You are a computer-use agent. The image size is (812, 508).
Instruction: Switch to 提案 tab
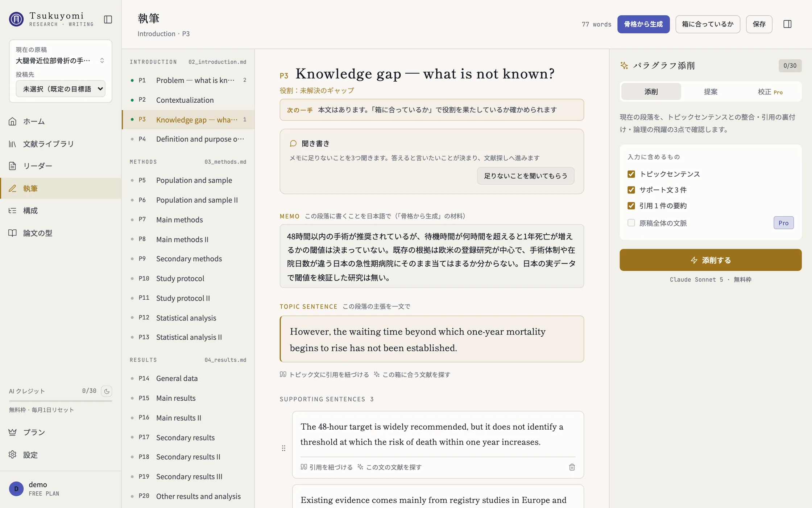tap(710, 92)
